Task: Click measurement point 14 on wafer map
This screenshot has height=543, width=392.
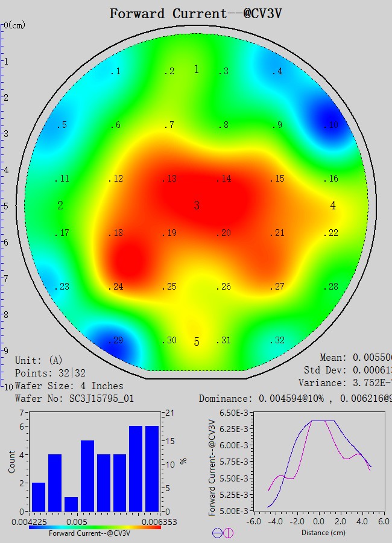Action: [224, 179]
